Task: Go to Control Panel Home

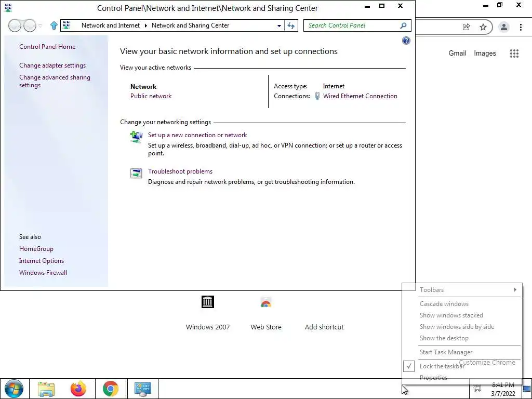Action: pyautogui.click(x=47, y=47)
